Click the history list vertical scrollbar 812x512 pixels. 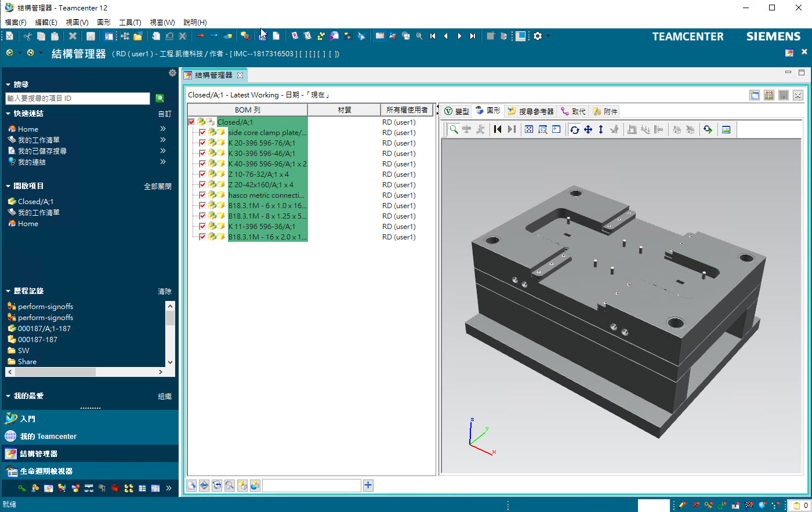click(x=170, y=333)
